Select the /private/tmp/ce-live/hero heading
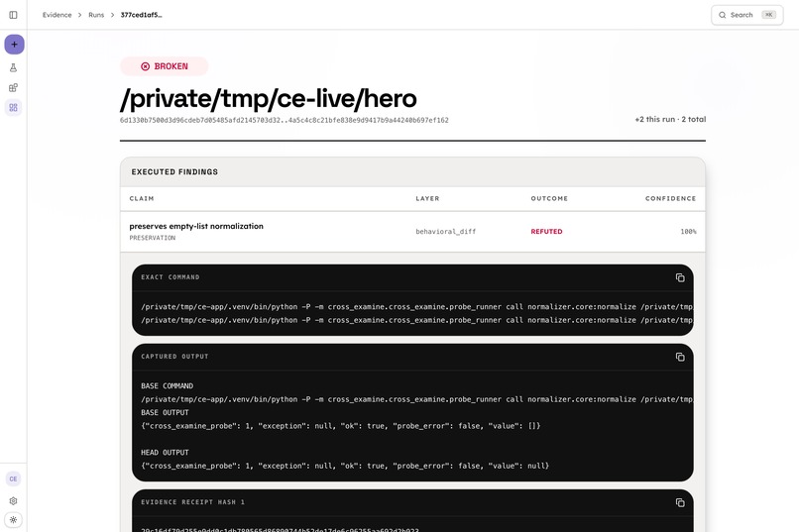799x532 pixels. click(268, 98)
